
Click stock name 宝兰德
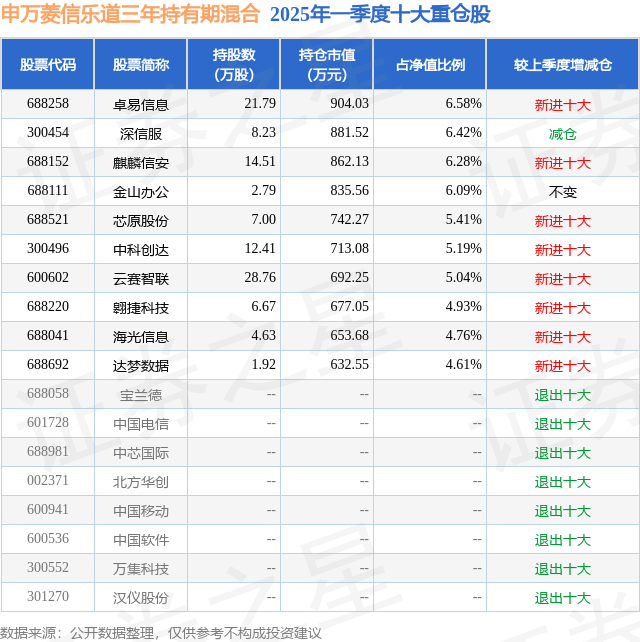coord(141,396)
